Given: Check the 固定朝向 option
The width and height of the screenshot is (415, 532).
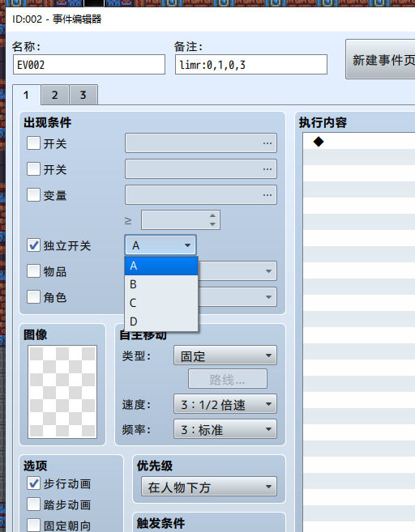Looking at the screenshot, I should (33, 526).
